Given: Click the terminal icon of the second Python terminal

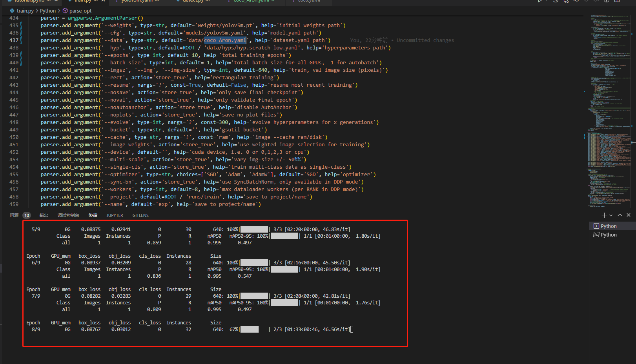Looking at the screenshot, I should [x=596, y=235].
